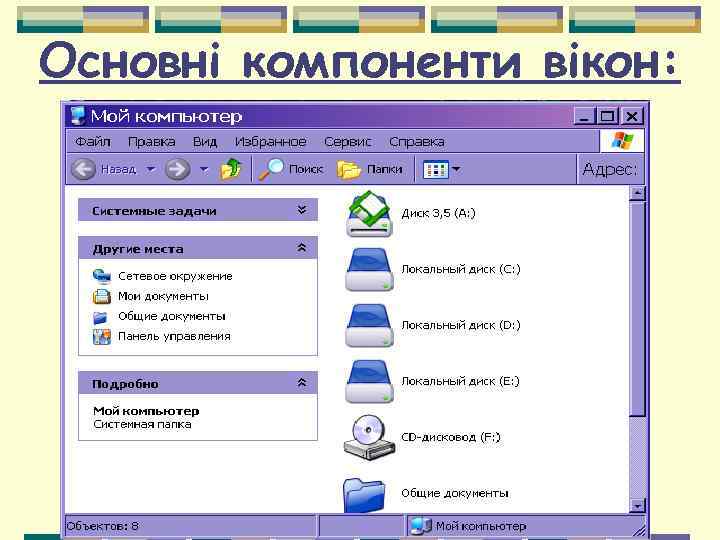Click Общие документы label in file list
Viewport: 720px width, 540px height.
tap(455, 493)
